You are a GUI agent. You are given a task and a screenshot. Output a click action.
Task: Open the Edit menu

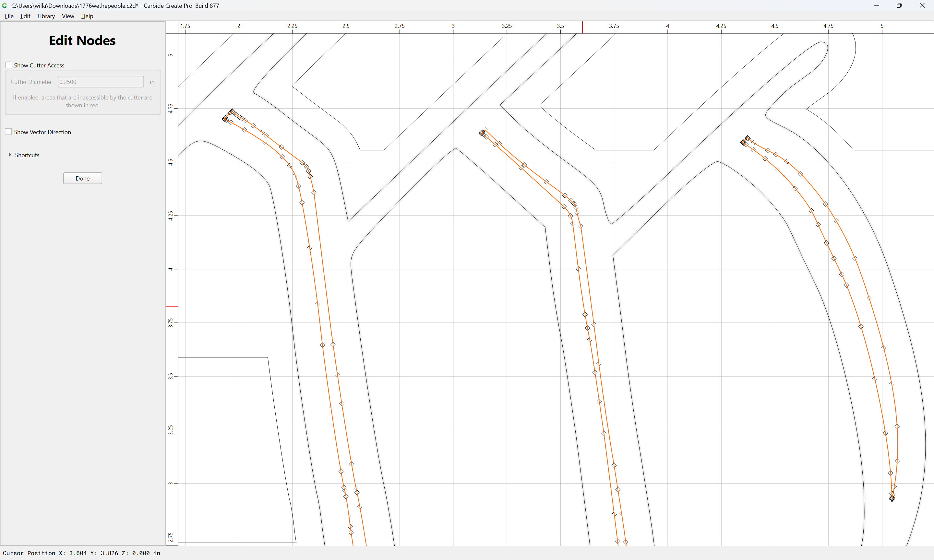pyautogui.click(x=25, y=16)
